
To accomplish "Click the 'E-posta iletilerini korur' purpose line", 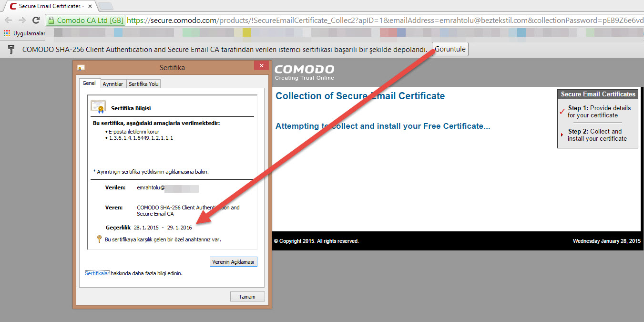I will [x=133, y=132].
